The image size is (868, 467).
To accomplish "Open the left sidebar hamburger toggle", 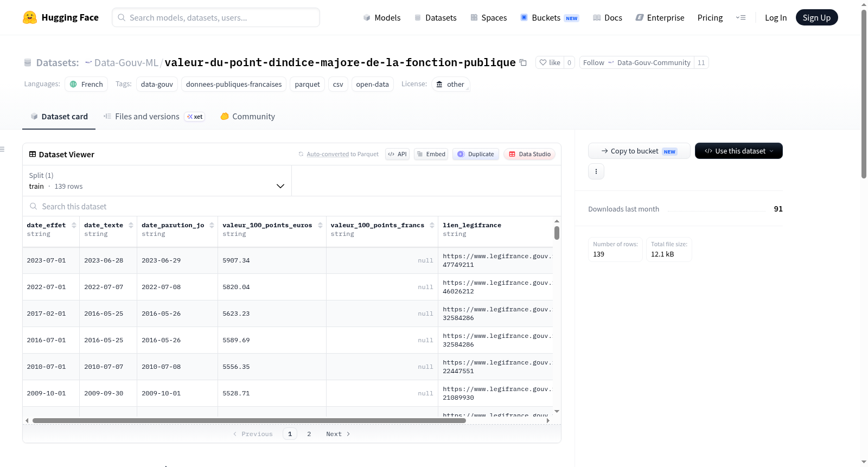I will point(2,149).
